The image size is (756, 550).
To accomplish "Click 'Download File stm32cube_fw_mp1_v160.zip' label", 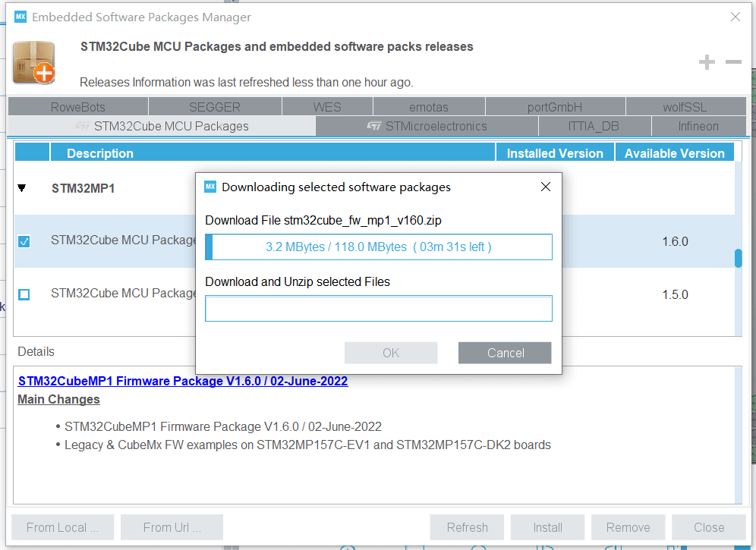I will 323,220.
